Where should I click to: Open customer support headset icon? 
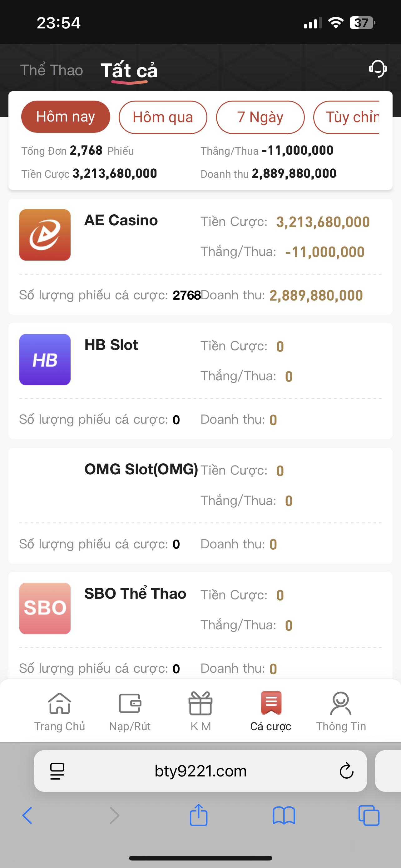[378, 69]
